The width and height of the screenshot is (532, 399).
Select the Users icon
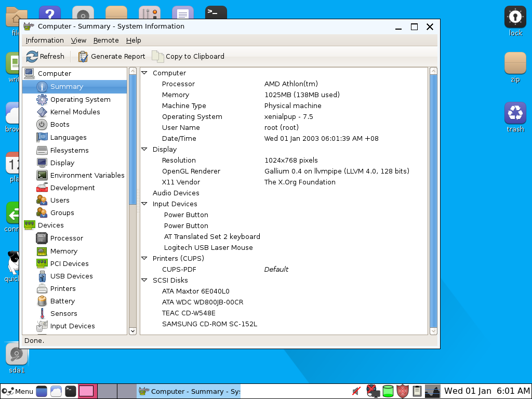click(42, 200)
